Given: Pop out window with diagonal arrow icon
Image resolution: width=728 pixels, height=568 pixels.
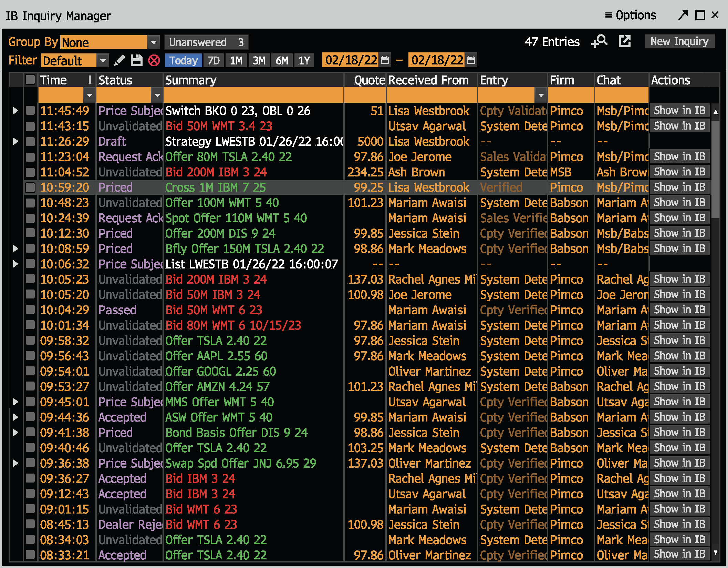Looking at the screenshot, I should [683, 15].
